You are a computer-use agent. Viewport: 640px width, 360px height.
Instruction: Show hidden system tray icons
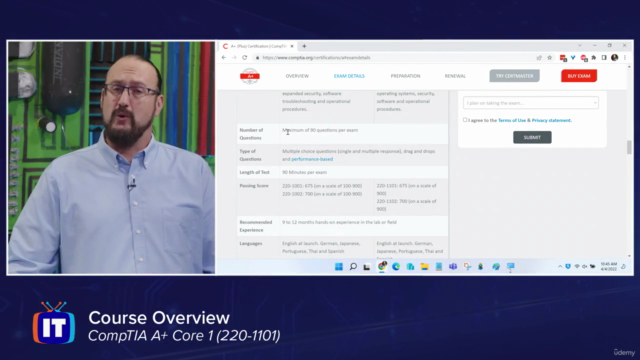(x=560, y=267)
